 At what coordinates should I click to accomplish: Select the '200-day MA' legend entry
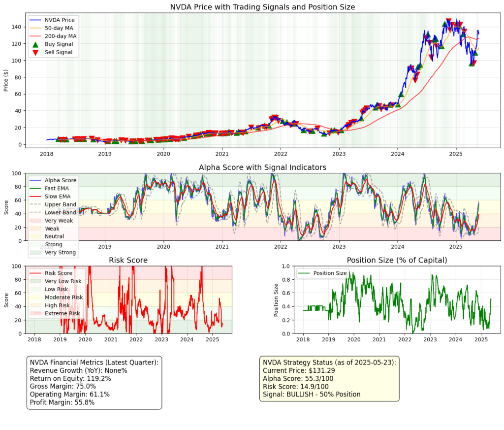[53, 36]
